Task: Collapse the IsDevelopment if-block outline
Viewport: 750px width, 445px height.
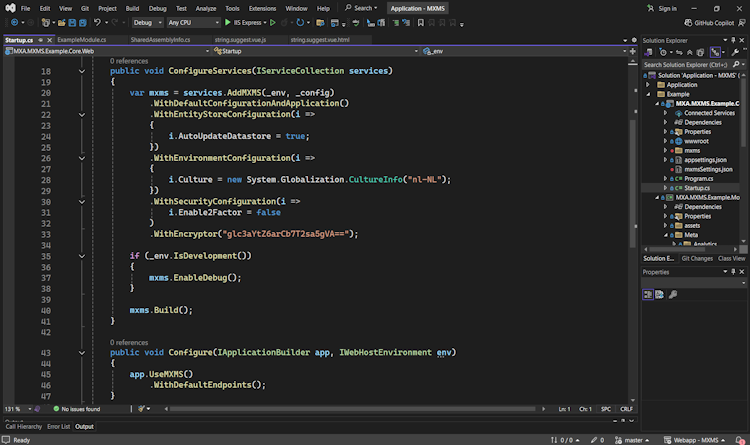Action: 82,255
